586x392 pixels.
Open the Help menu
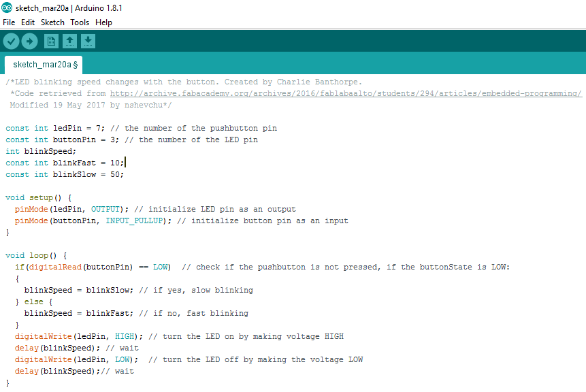pos(103,22)
